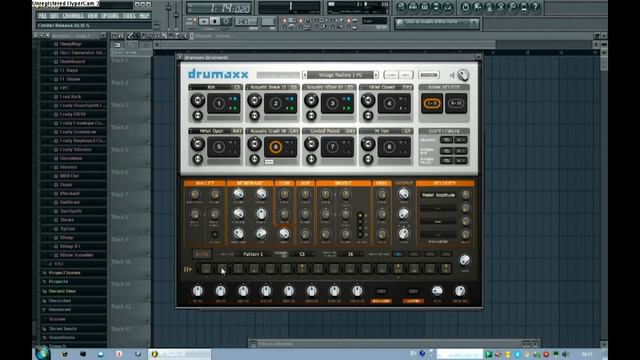Image resolution: width=640 pixels, height=360 pixels.
Task: Open the mixer view toolbar icon
Action: coord(448,7)
